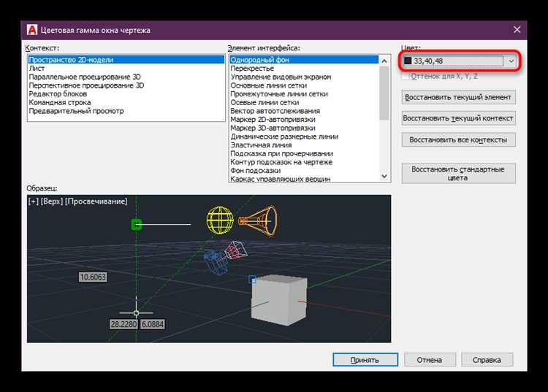Viewport: 548px width, 392px height.
Task: Select Каркас управляющих вершин element
Action: (x=304, y=179)
